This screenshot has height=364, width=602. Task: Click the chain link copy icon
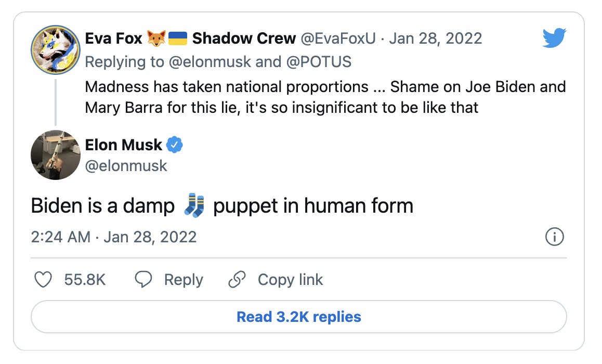pyautogui.click(x=237, y=280)
